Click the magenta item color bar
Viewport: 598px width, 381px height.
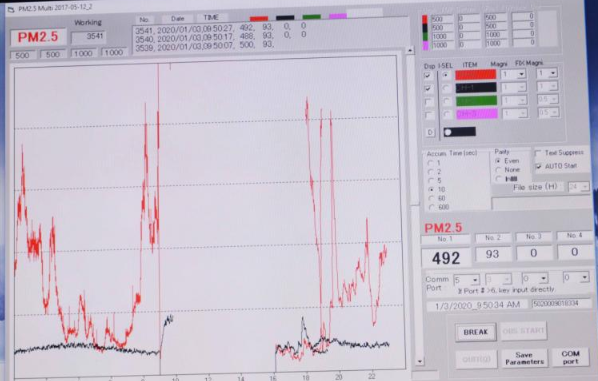[x=477, y=114]
